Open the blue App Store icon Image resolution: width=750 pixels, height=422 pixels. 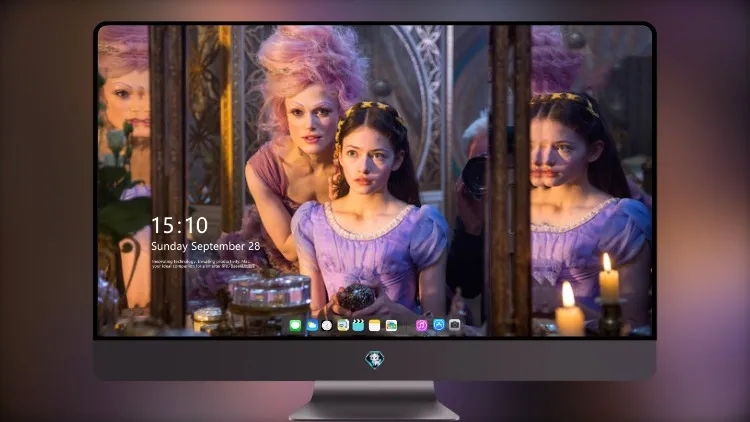[439, 325]
